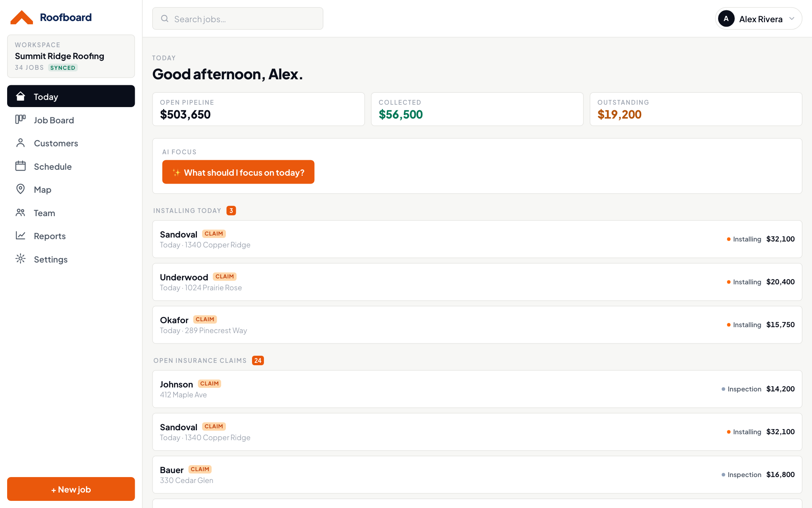The image size is (812, 508).
Task: Click the CLAIM tag next to Johnson
Action: click(209, 383)
